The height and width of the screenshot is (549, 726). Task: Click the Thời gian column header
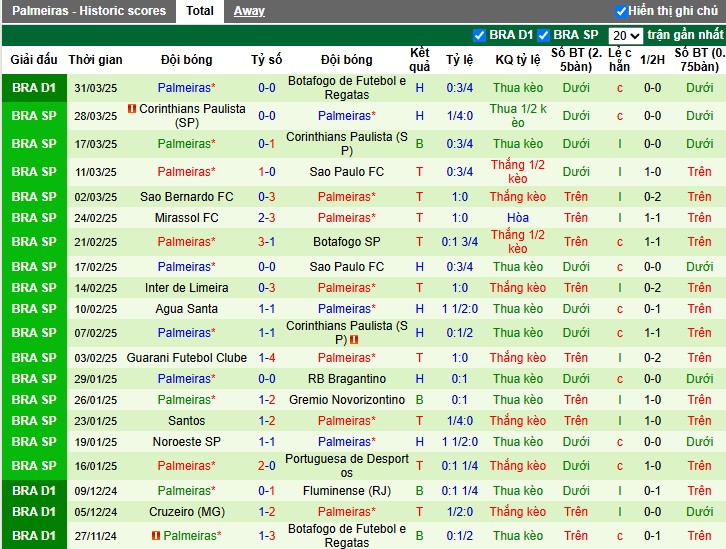(x=95, y=60)
